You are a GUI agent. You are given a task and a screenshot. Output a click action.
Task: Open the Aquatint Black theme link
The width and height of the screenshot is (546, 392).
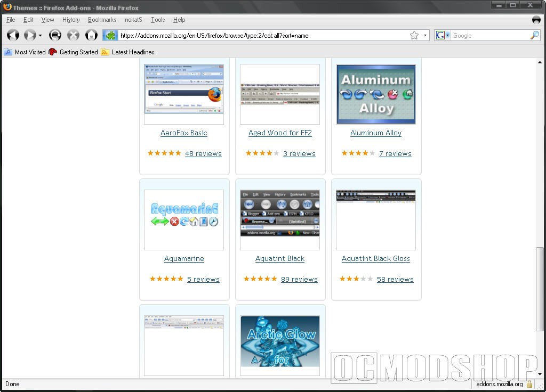(280, 258)
